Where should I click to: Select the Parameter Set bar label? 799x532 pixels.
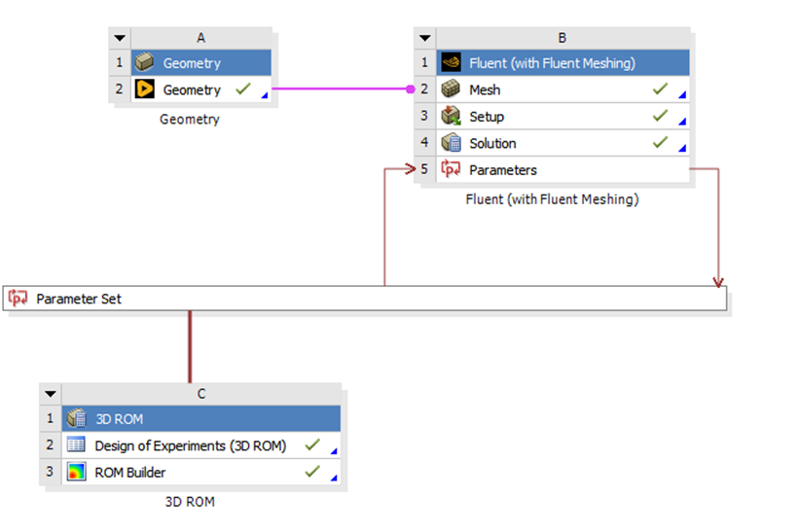[x=79, y=299]
